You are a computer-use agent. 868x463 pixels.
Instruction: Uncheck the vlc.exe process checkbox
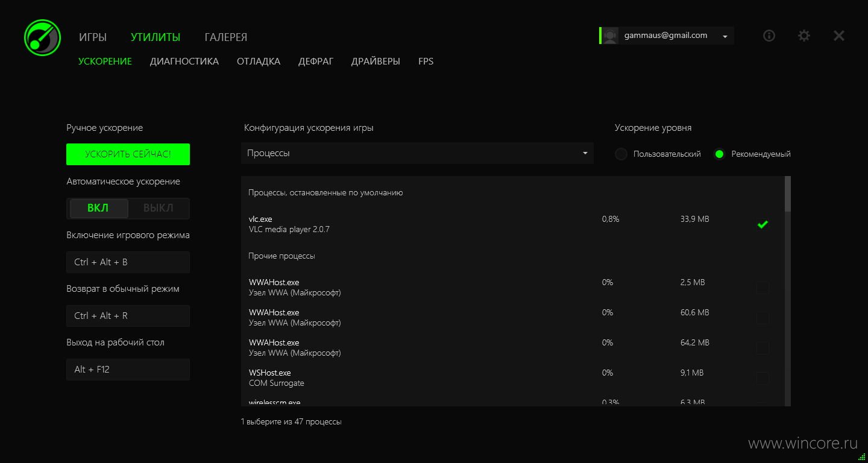coord(763,224)
